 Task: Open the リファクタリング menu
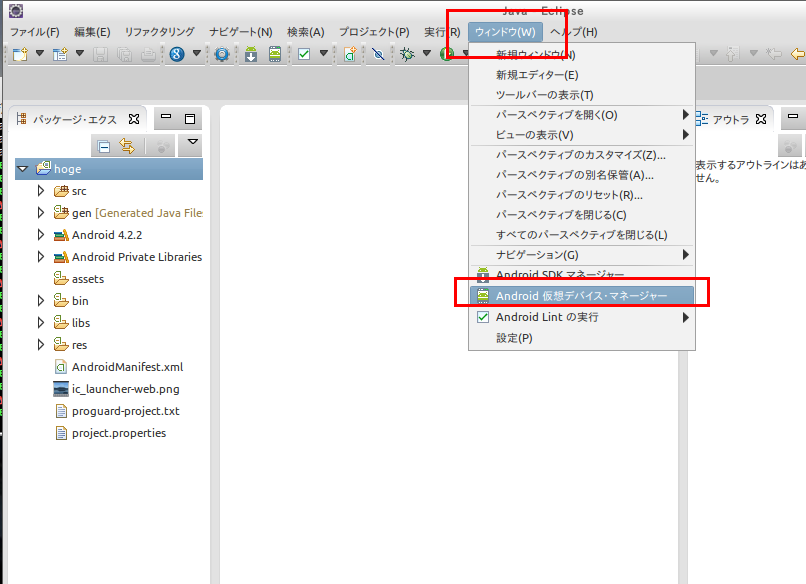[159, 32]
